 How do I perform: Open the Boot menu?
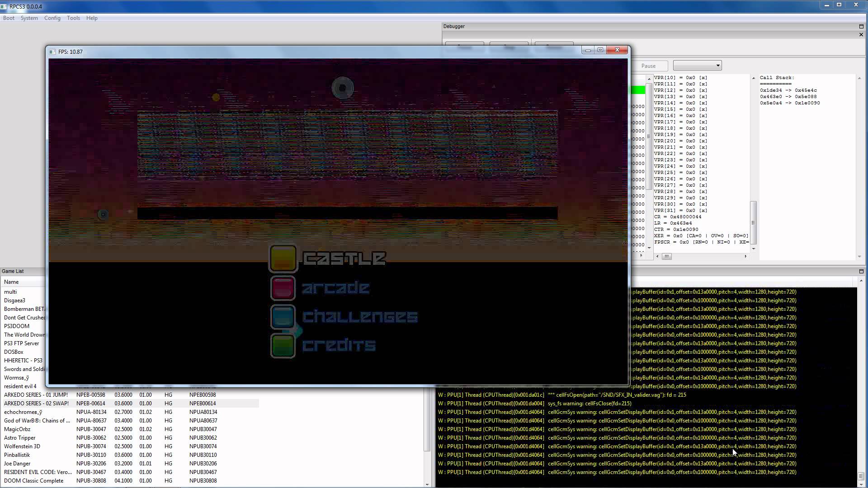point(9,18)
